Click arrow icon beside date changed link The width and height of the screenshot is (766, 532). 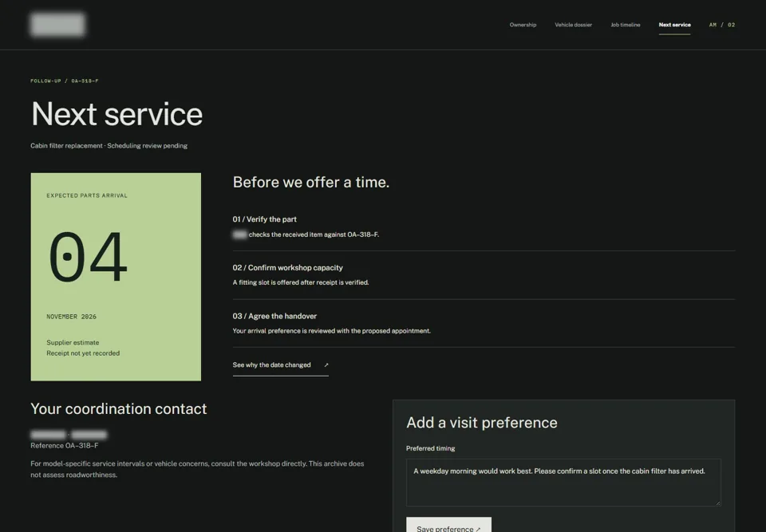click(326, 365)
